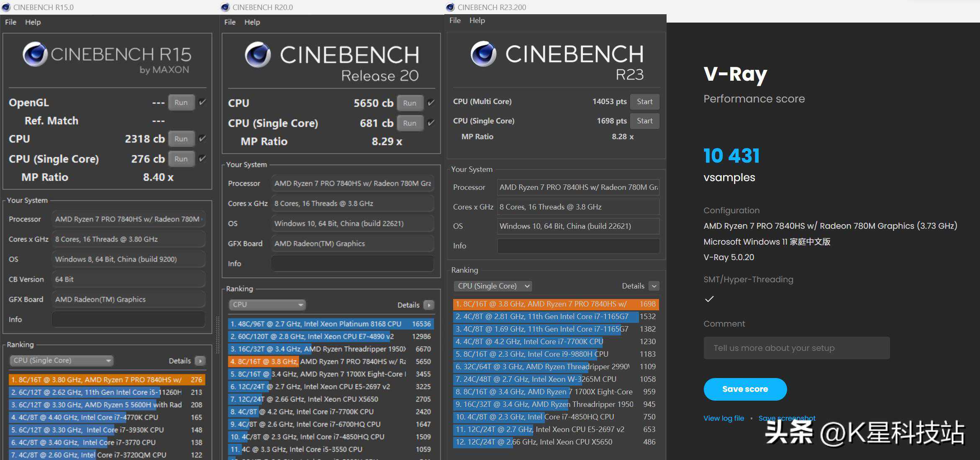Click the V-Ray comment input field
The width and height of the screenshot is (980, 460).
click(x=796, y=348)
